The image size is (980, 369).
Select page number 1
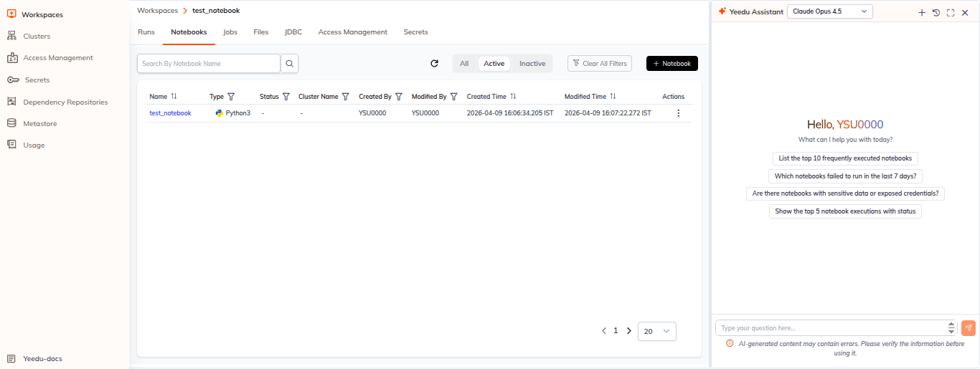click(x=616, y=331)
